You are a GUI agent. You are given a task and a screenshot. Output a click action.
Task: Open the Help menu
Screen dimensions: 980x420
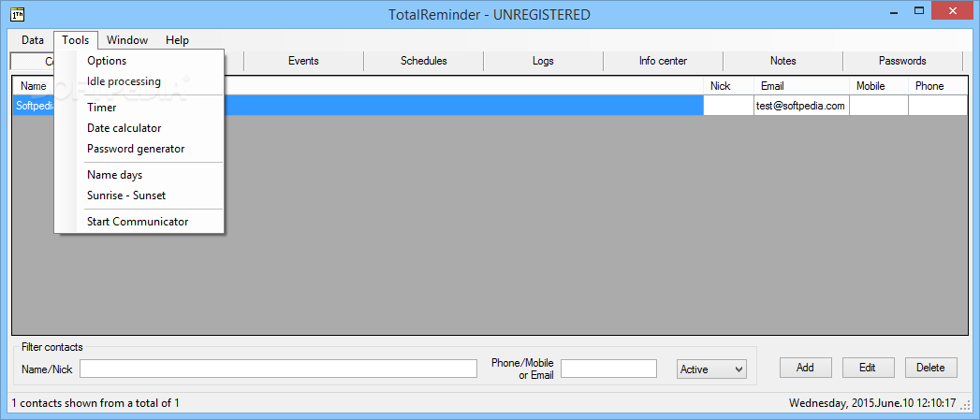(177, 40)
